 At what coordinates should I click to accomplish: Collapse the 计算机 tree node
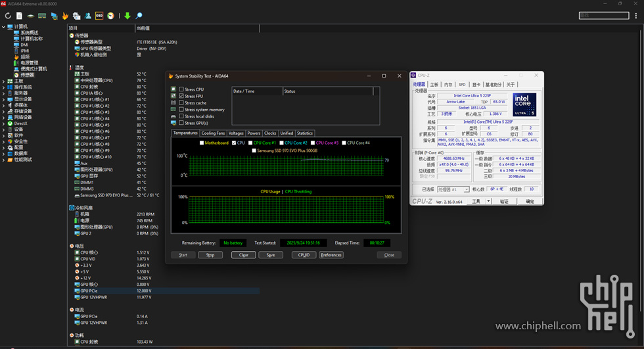[x=4, y=27]
